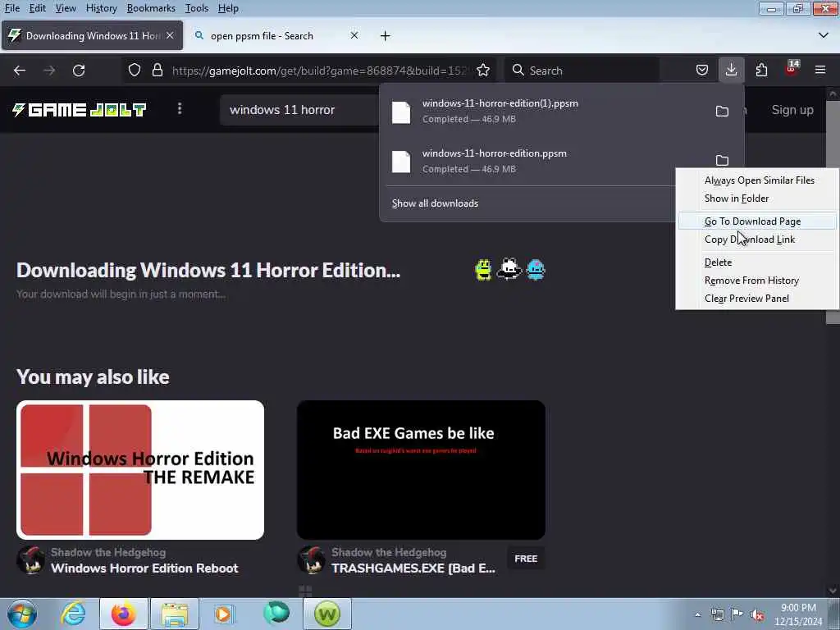Click the Sign up link
The width and height of the screenshot is (840, 630).
[x=792, y=110]
